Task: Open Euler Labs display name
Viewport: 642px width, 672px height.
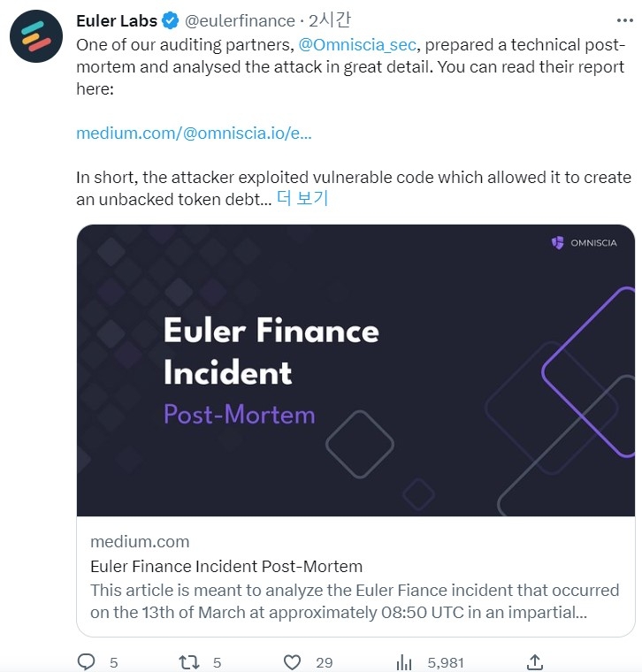Action: click(117, 20)
